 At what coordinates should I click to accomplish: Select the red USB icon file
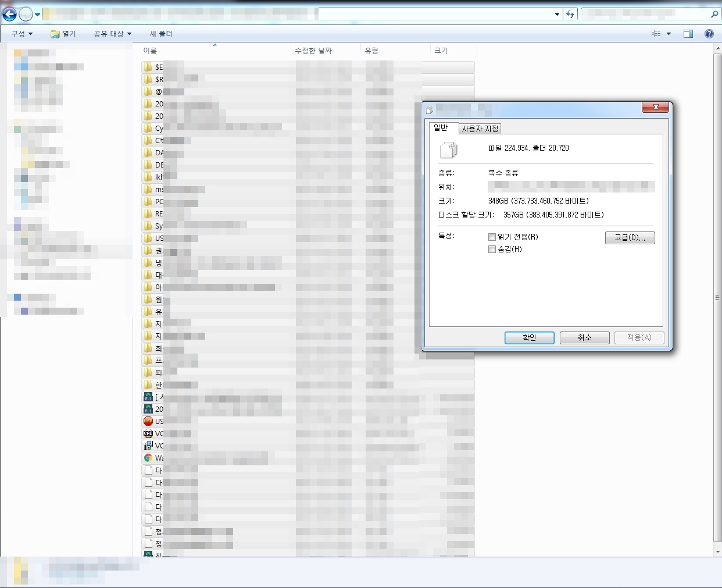148,421
